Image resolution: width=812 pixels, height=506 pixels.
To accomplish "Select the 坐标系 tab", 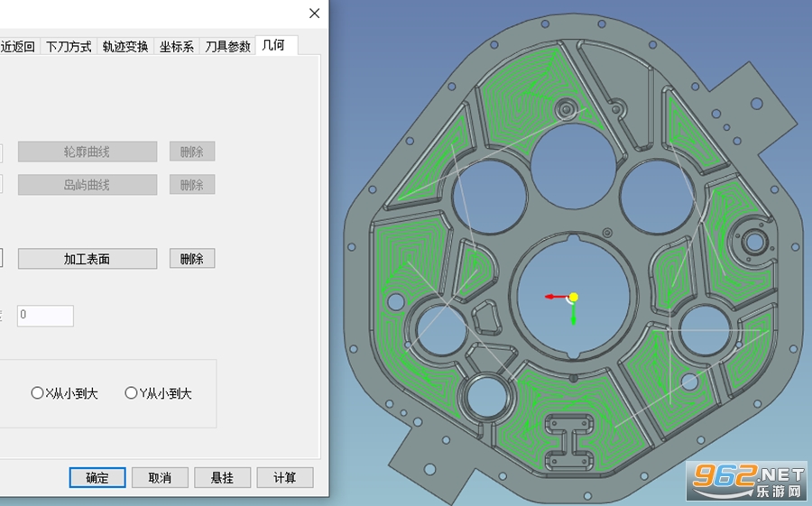I will 177,47.
